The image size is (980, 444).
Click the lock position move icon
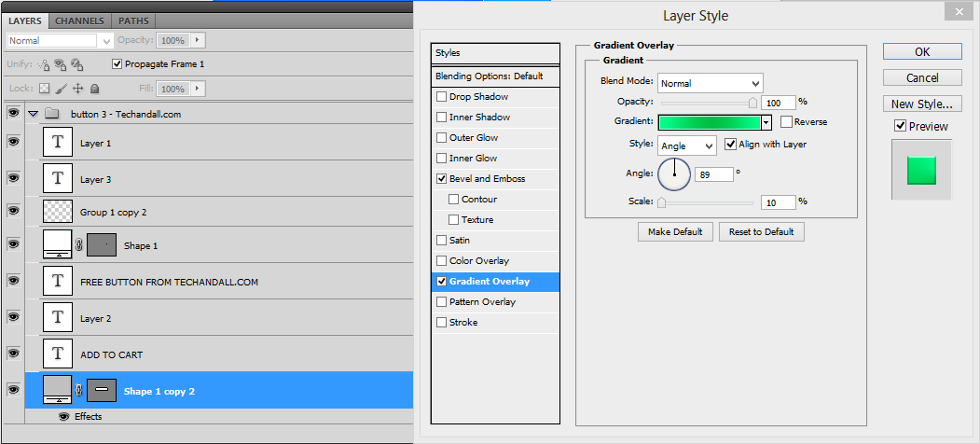pos(77,89)
